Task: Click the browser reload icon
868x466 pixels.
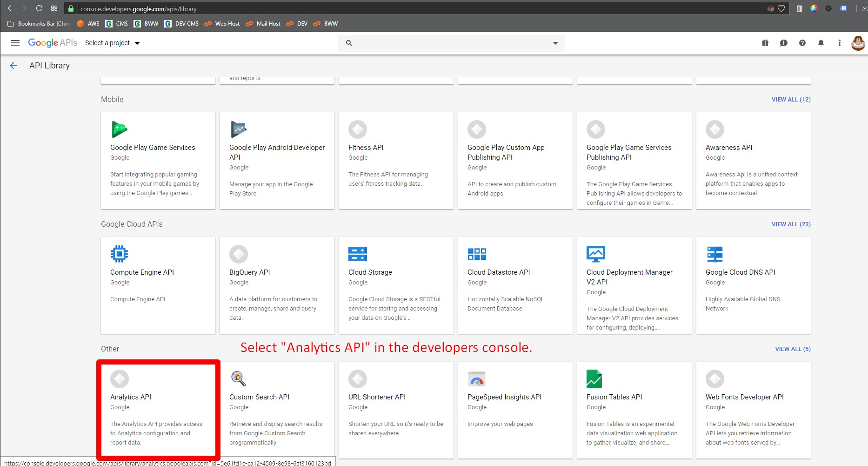Action: tap(39, 8)
